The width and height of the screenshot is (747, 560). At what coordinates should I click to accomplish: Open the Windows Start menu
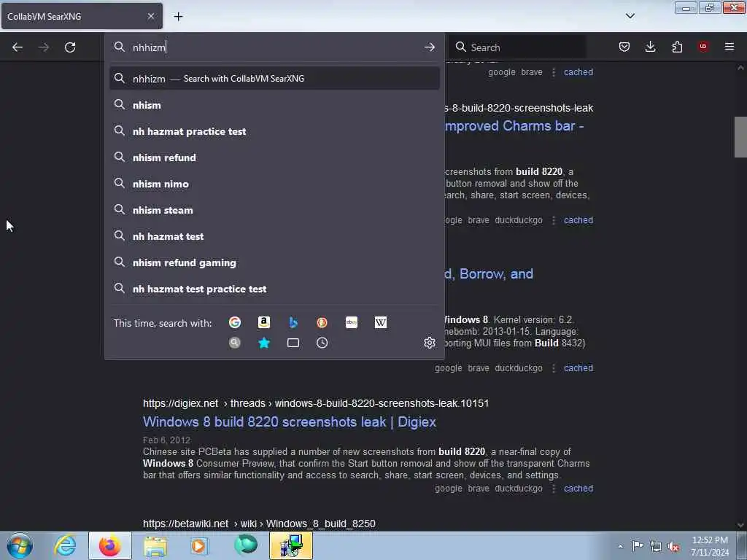[20, 545]
